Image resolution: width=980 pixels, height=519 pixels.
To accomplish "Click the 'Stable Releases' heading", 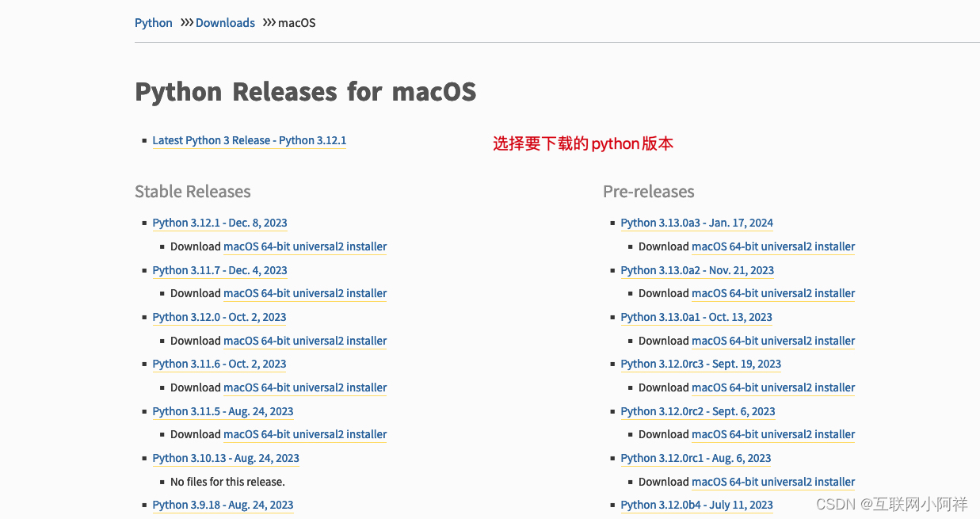I will click(193, 191).
